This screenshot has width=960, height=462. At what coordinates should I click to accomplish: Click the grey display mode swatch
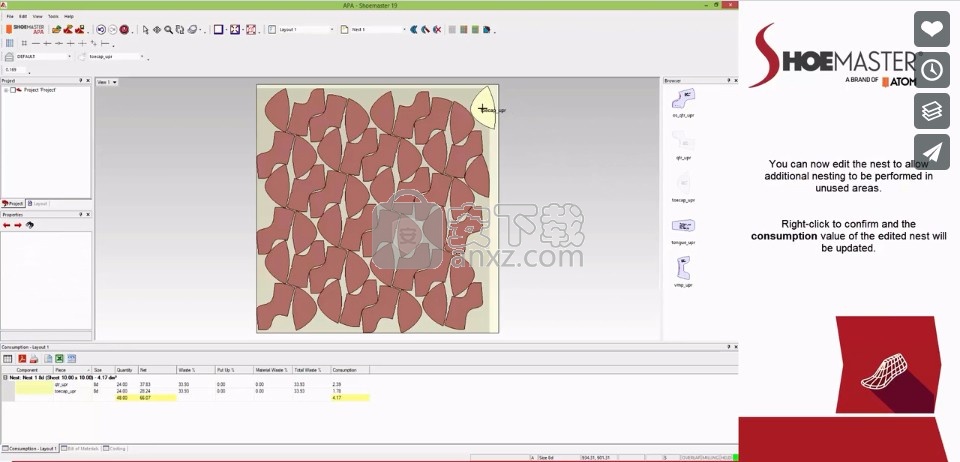452,29
